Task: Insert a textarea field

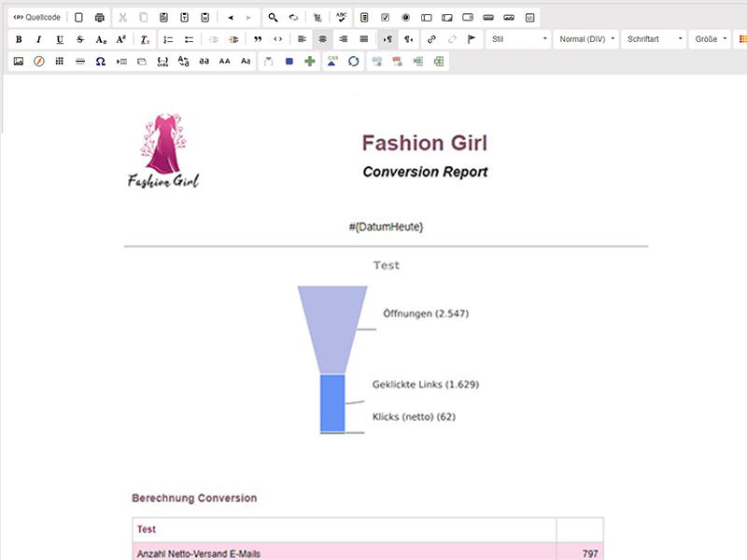Action: click(x=447, y=18)
